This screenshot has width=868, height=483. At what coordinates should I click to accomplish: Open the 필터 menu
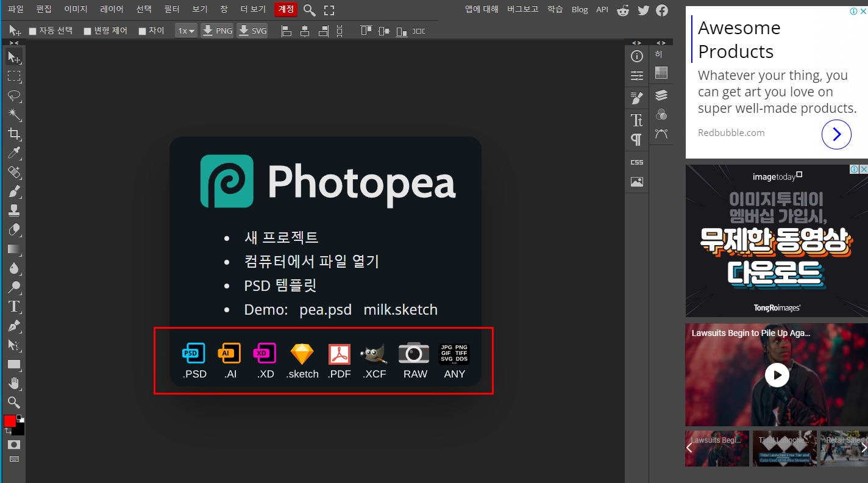(172, 9)
